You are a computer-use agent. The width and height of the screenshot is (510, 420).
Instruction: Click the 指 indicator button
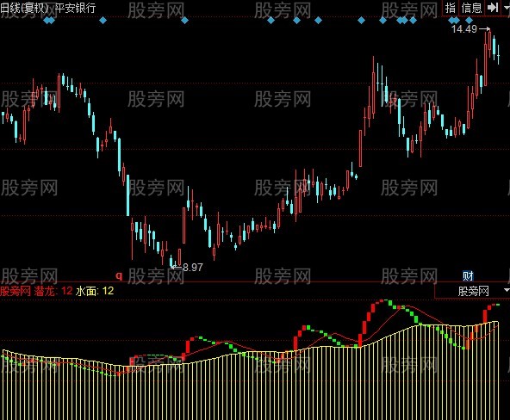click(451, 8)
